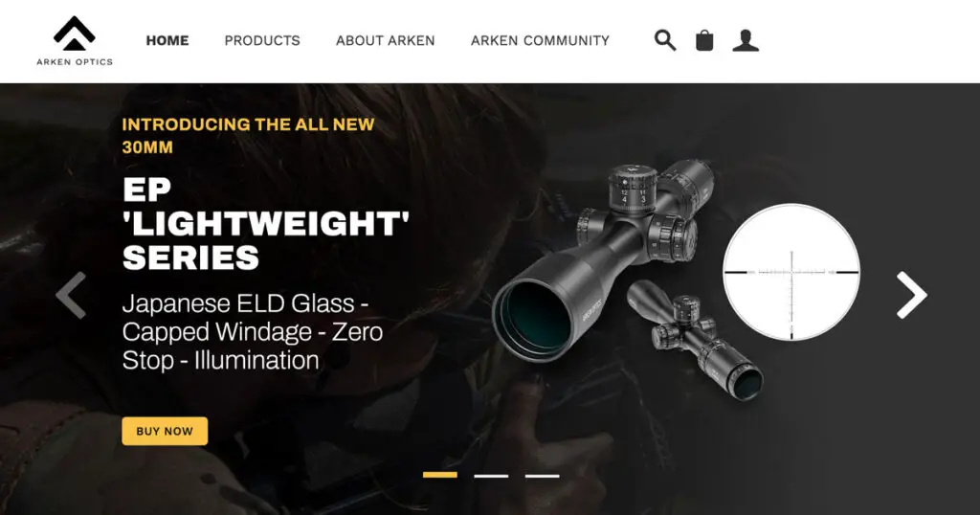Image resolution: width=980 pixels, height=515 pixels.
Task: Click the circular reticle preview image
Action: pyautogui.click(x=791, y=272)
